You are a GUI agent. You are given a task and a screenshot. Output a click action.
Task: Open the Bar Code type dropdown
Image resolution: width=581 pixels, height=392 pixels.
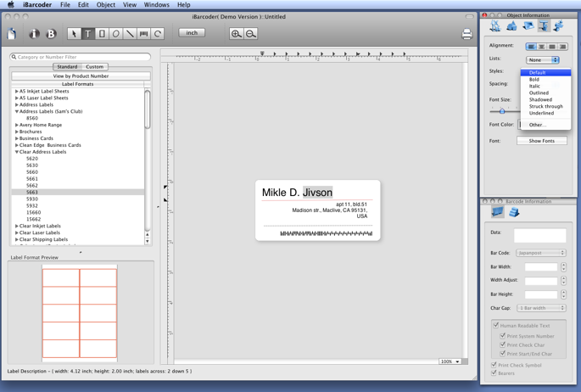(541, 253)
